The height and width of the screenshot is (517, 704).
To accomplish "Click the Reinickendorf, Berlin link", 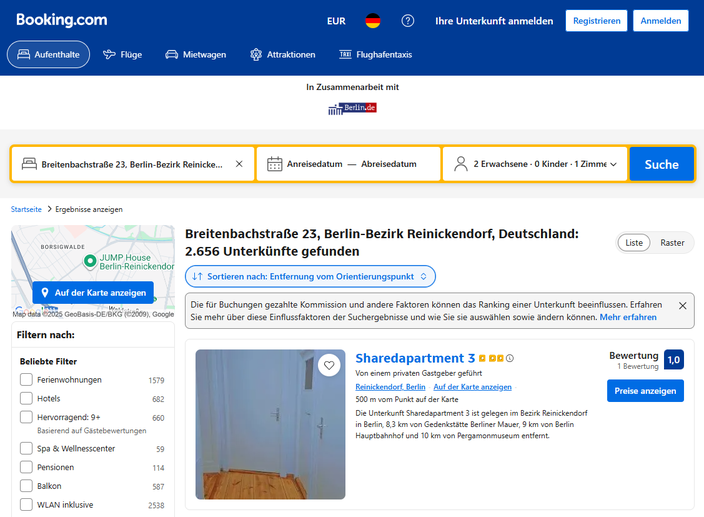I will click(x=390, y=387).
